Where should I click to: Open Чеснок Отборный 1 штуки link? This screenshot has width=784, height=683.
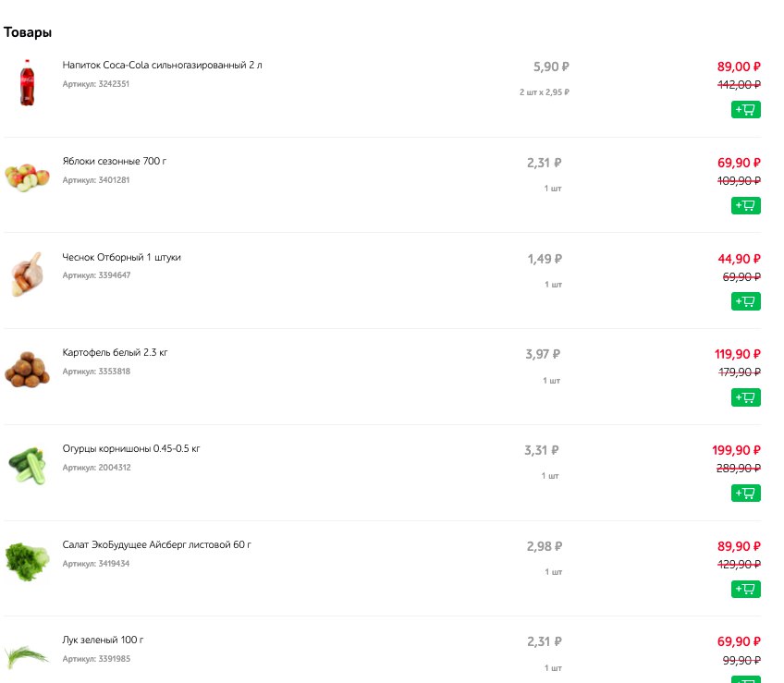(x=121, y=257)
